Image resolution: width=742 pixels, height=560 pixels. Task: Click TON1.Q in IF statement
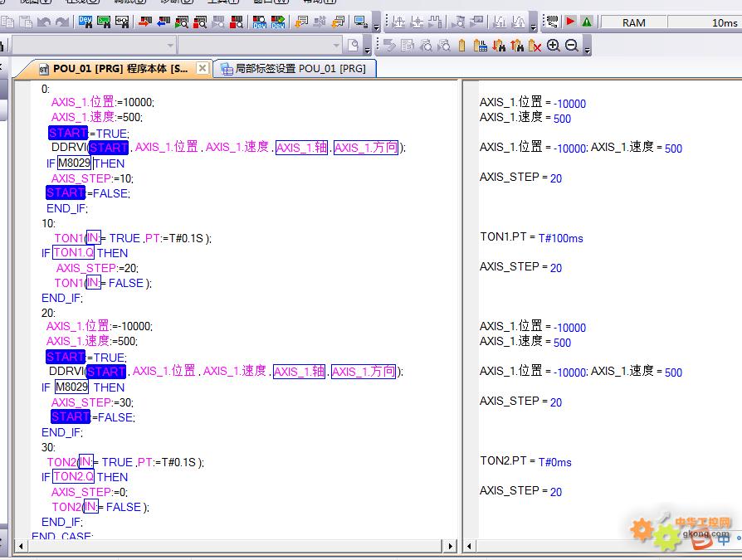click(x=73, y=252)
